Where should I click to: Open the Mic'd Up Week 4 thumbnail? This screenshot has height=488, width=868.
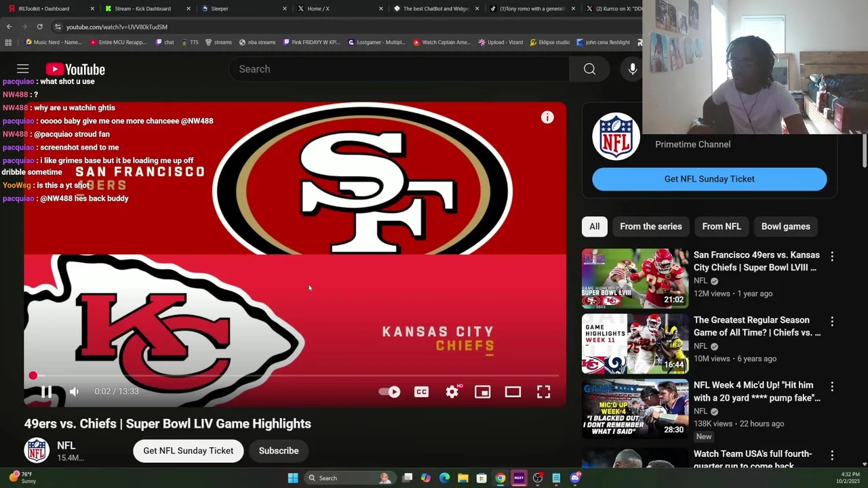[635, 409]
